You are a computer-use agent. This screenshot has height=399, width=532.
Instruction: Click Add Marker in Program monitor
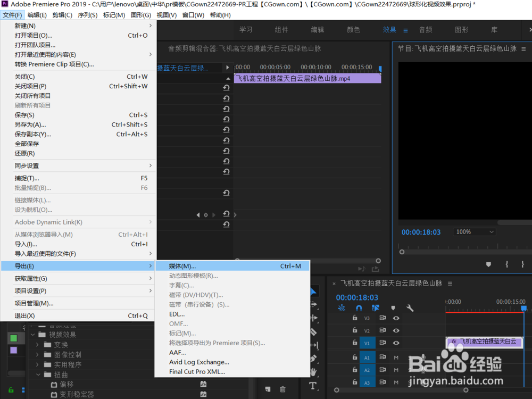(488, 264)
